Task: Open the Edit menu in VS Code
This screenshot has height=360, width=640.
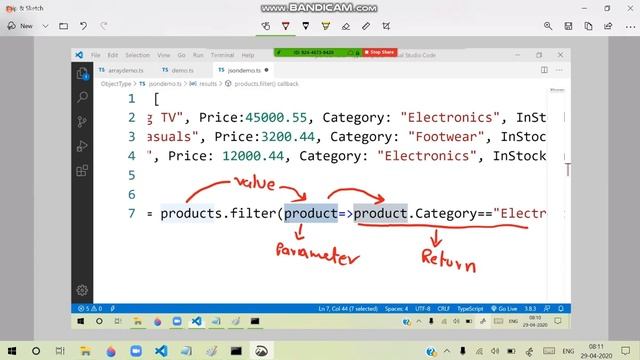Action: click(x=113, y=55)
